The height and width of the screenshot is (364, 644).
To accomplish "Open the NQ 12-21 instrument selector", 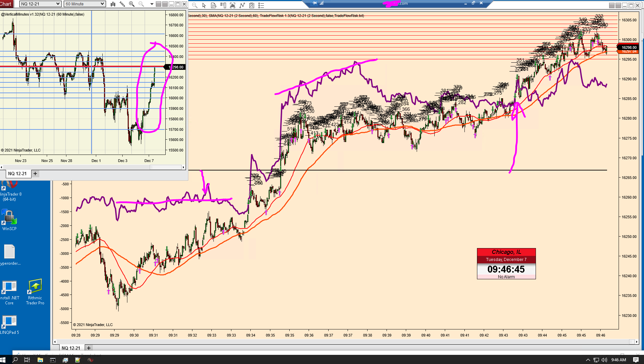I will pyautogui.click(x=40, y=4).
